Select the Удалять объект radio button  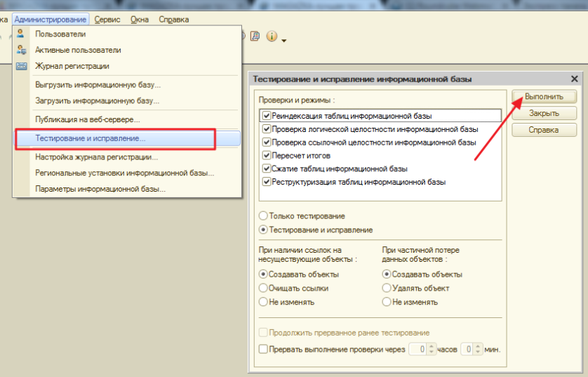(386, 288)
